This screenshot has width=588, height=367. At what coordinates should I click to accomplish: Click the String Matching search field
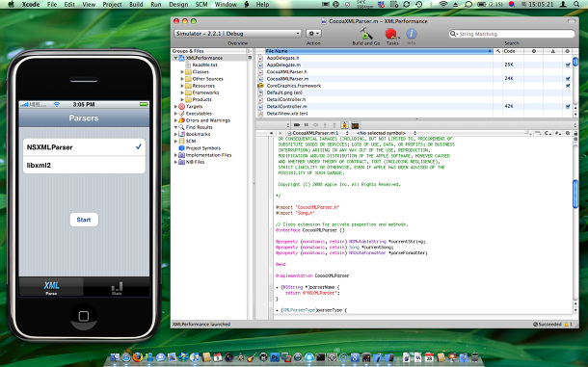512,34
